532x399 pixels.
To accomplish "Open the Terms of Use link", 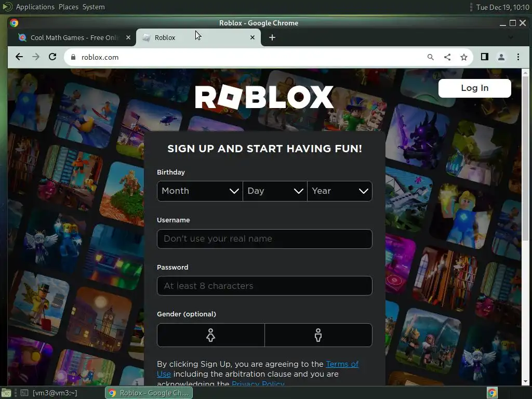I will point(342,364).
